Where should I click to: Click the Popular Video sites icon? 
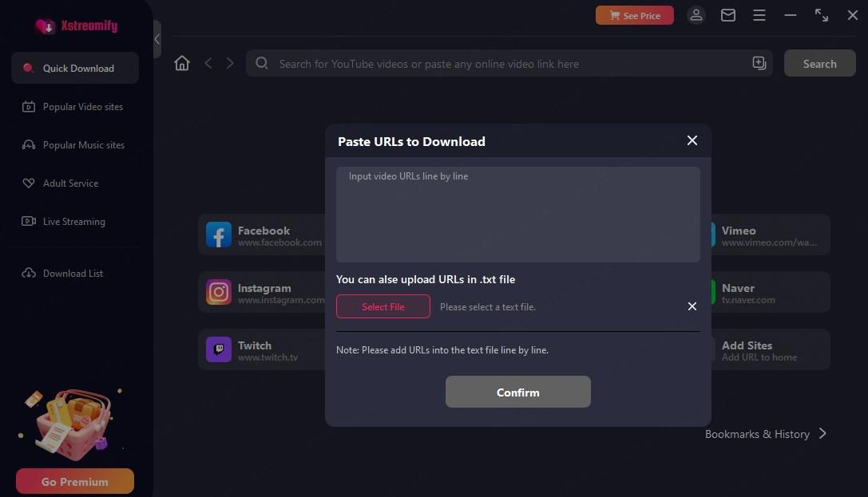[28, 107]
